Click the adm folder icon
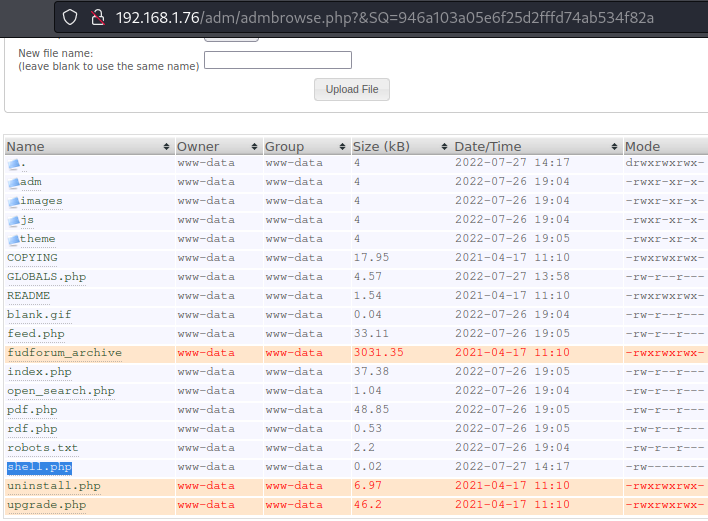 coord(14,182)
